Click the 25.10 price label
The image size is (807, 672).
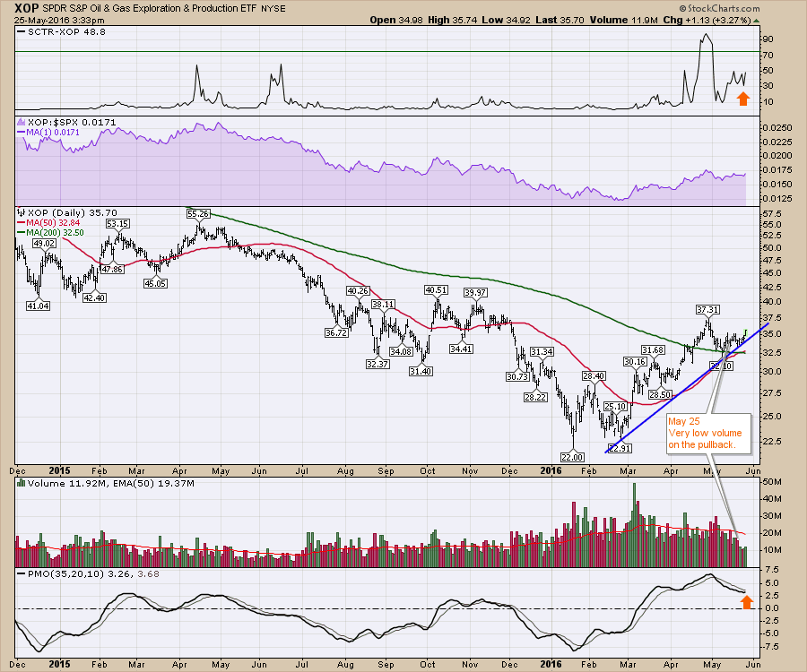point(615,406)
